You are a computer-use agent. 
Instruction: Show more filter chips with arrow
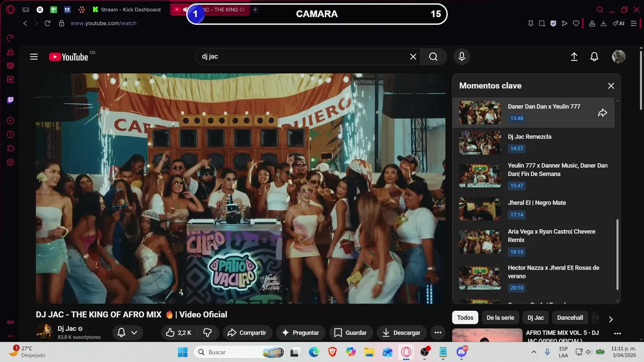tap(611, 319)
